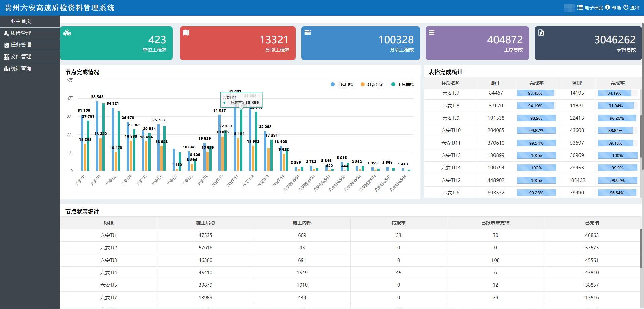This screenshot has height=309, width=644.
Task: Click the server icon on 分项工程数 card
Action: 307,32
